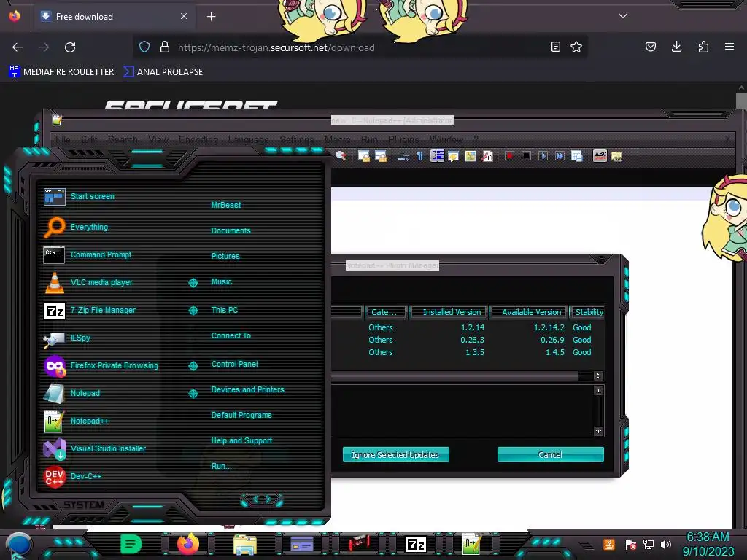Open Visual Studio Installer in start menu
747x560 pixels.
(94, 448)
